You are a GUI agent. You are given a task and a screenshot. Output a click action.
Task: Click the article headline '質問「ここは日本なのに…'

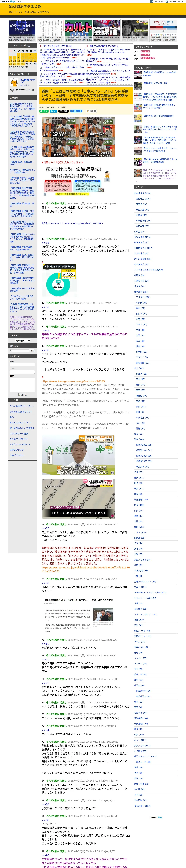pyautogui.click(x=85, y=95)
